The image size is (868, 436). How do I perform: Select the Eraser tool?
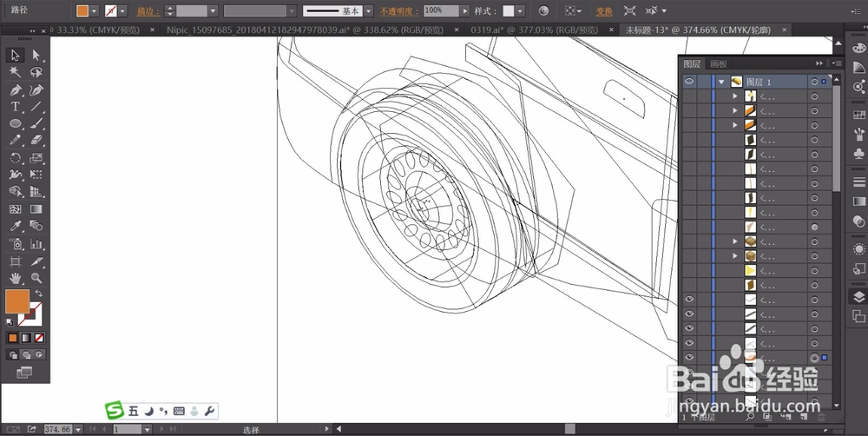36,140
